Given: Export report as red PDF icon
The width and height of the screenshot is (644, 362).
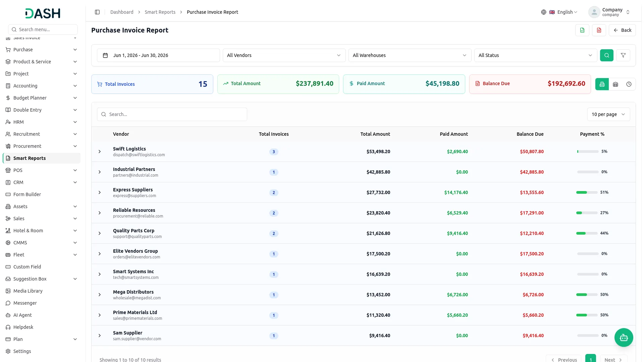Looking at the screenshot, I should pyautogui.click(x=599, y=30).
